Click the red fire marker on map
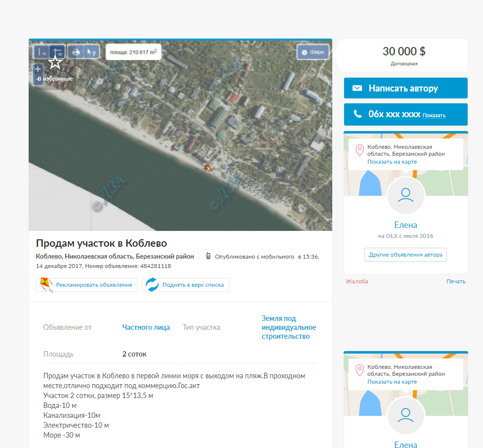483x448 pixels. point(208,168)
